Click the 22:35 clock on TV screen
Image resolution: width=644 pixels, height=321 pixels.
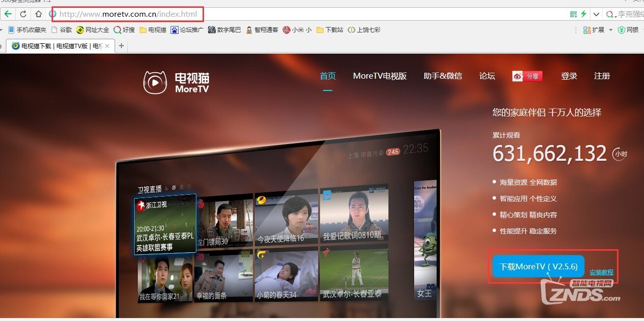click(415, 148)
